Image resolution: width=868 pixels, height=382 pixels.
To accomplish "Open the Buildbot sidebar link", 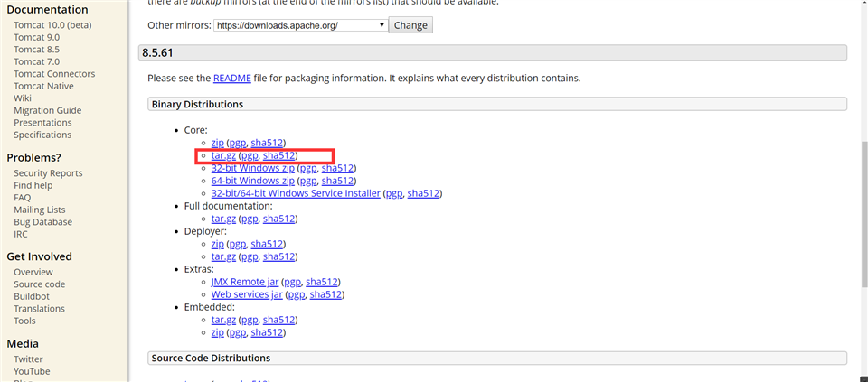I will pyautogui.click(x=33, y=296).
